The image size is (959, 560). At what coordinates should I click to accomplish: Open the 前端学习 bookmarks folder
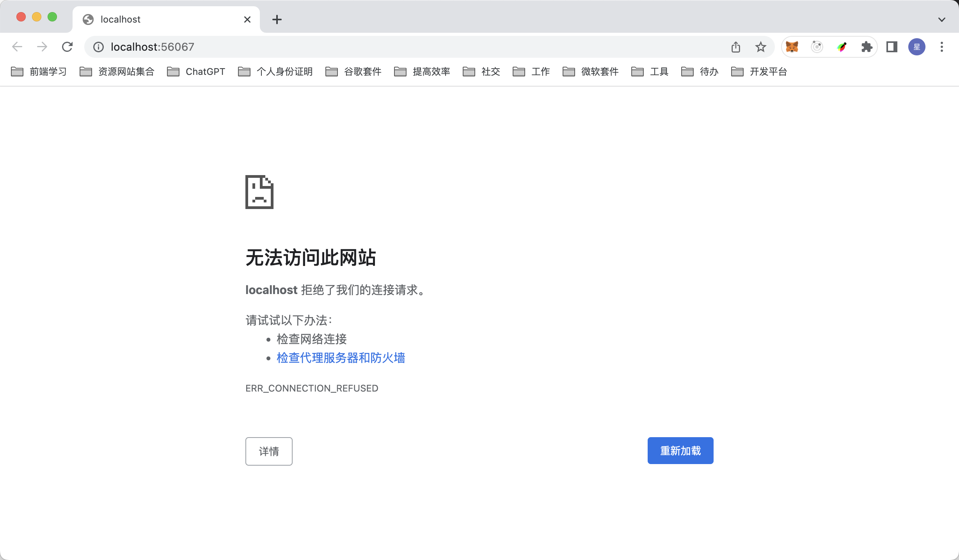coord(48,72)
